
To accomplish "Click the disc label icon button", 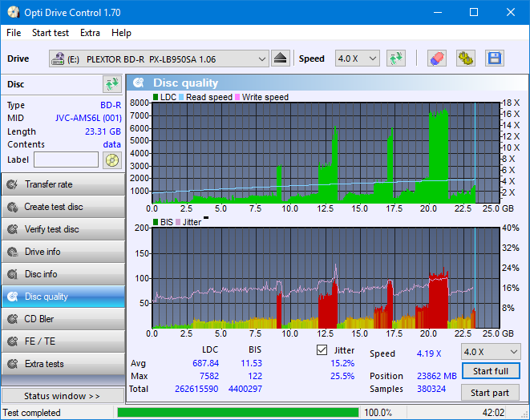I will [112, 160].
